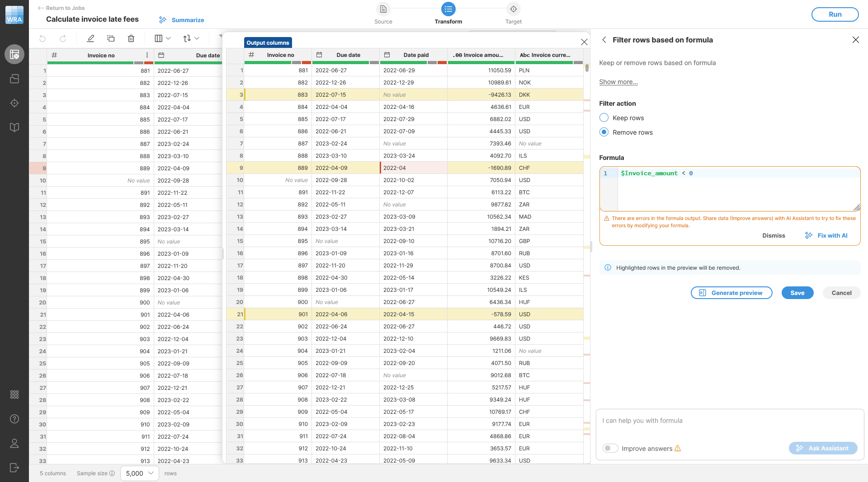Go to the Target step
The width and height of the screenshot is (868, 482).
click(x=514, y=14)
